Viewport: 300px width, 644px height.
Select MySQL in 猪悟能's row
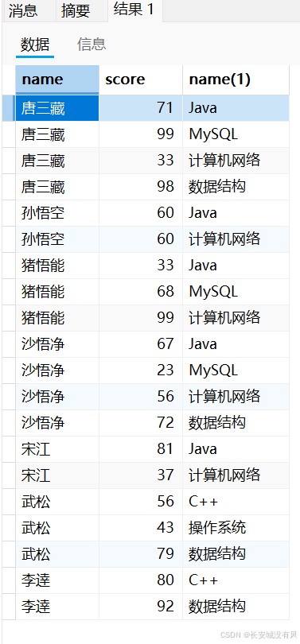coord(236,292)
